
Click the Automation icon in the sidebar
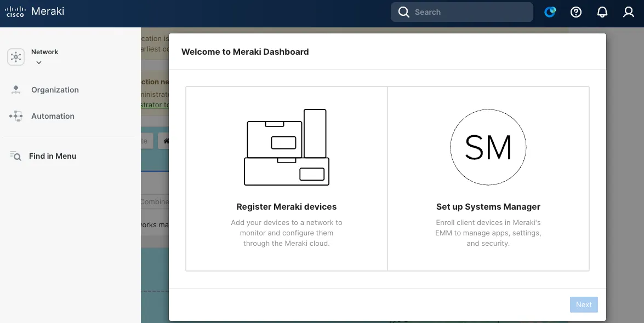(16, 116)
